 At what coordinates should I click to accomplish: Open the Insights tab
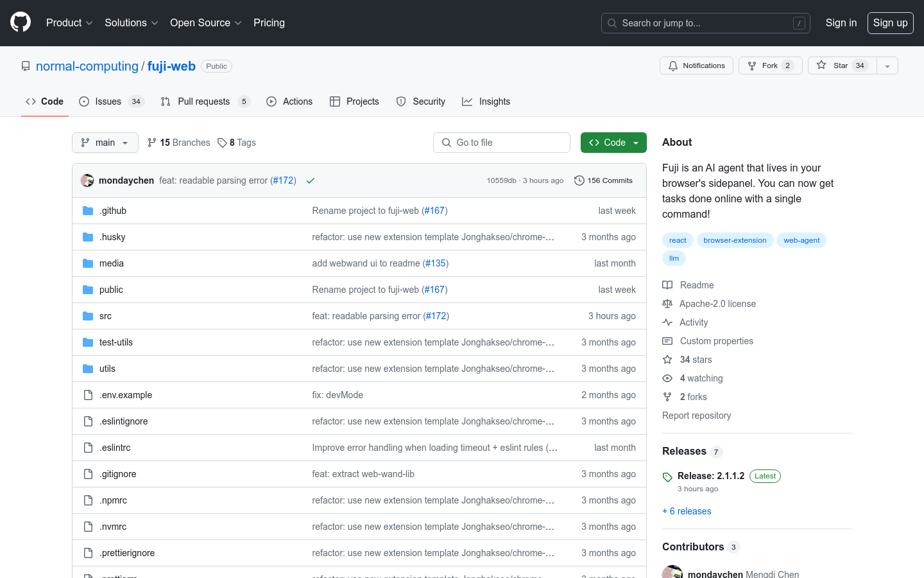pos(486,101)
